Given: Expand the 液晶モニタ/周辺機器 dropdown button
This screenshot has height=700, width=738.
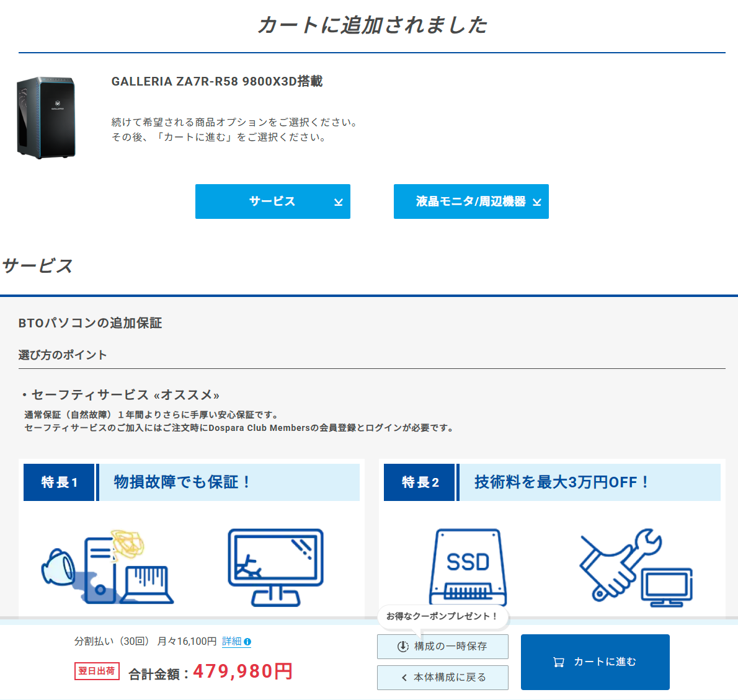Looking at the screenshot, I should pos(471,202).
